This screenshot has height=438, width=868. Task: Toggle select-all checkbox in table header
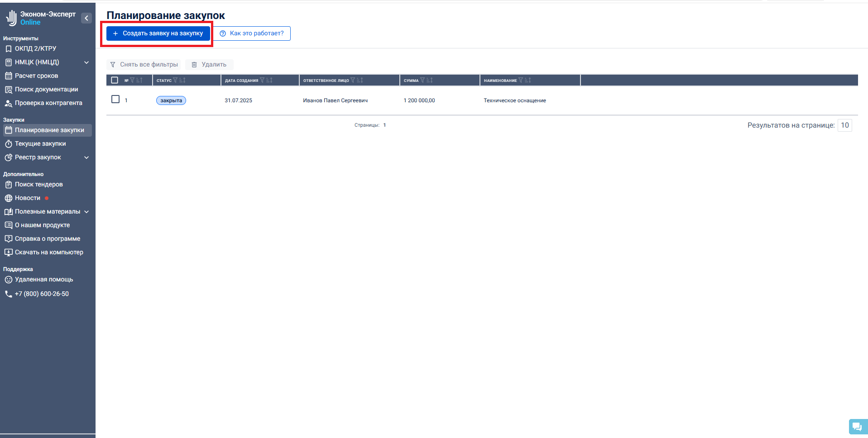[x=115, y=80]
